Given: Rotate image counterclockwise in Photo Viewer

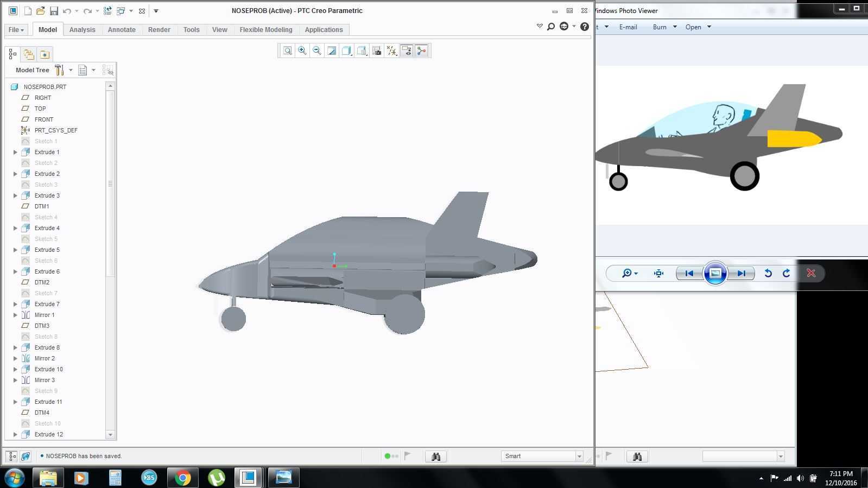Looking at the screenshot, I should pos(768,273).
